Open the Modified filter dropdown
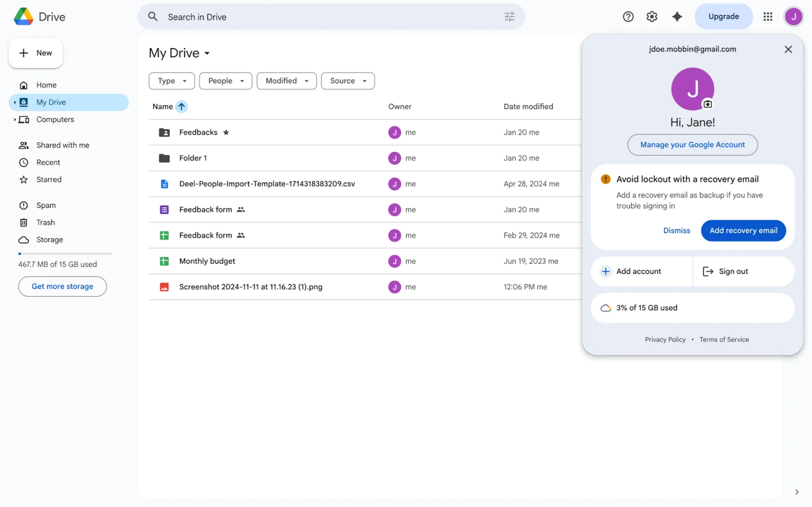This screenshot has height=507, width=812. tap(286, 81)
